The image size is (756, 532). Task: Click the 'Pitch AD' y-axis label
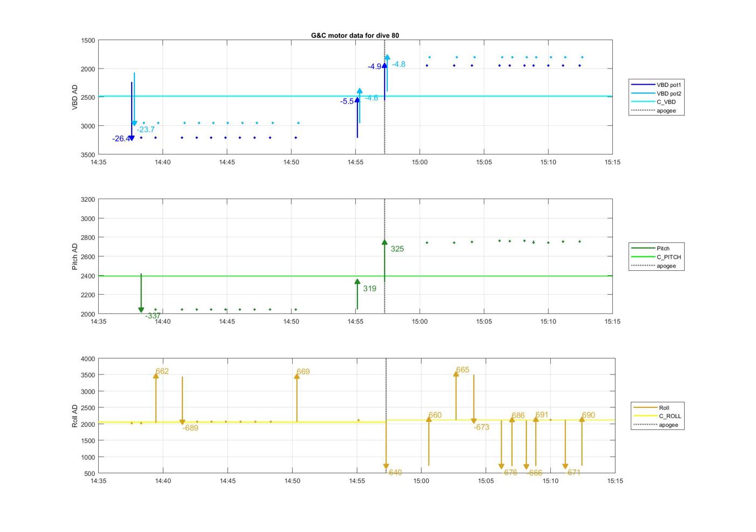tap(75, 257)
